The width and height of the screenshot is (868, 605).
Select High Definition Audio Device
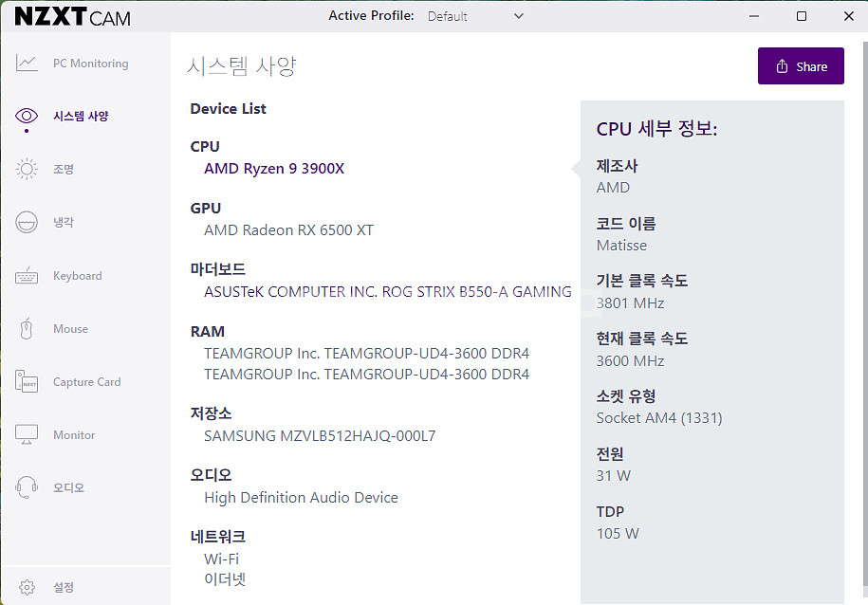click(301, 497)
